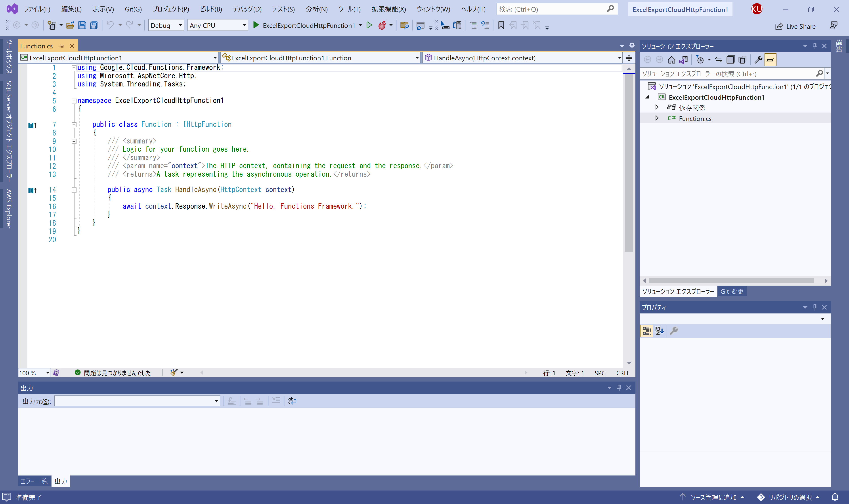Toggle Categorized view in Properties panel
Viewport: 849px width, 504px height.
point(647,331)
